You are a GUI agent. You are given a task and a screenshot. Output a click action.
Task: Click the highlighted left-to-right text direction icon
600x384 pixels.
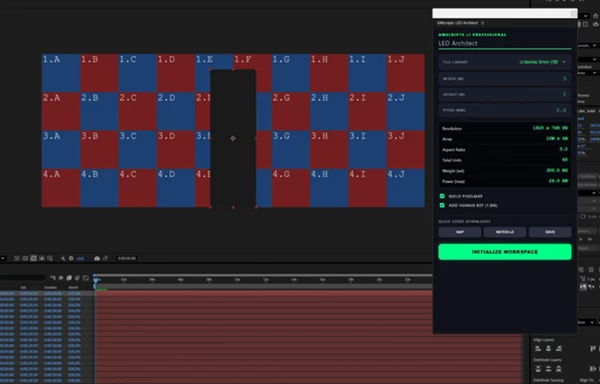pyautogui.click(x=583, y=287)
